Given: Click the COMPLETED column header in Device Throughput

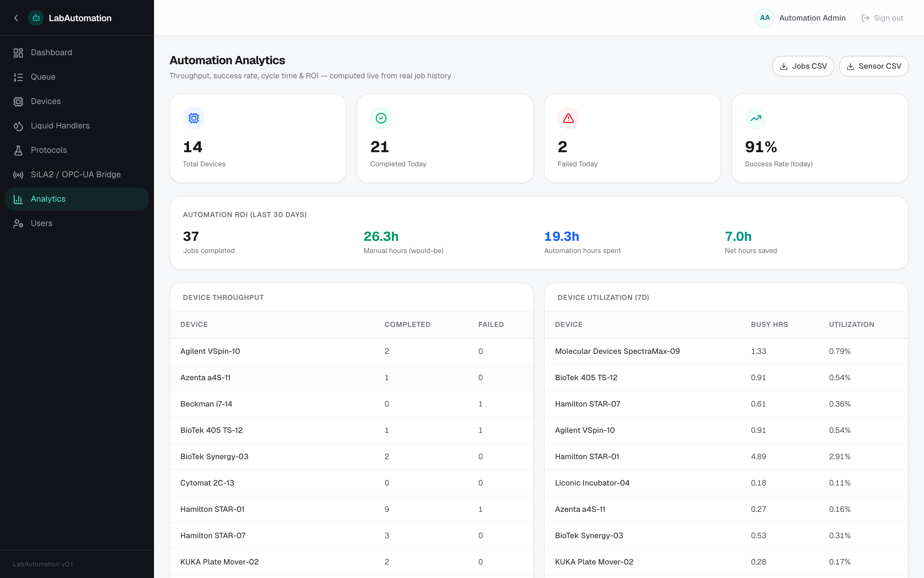Looking at the screenshot, I should (407, 325).
